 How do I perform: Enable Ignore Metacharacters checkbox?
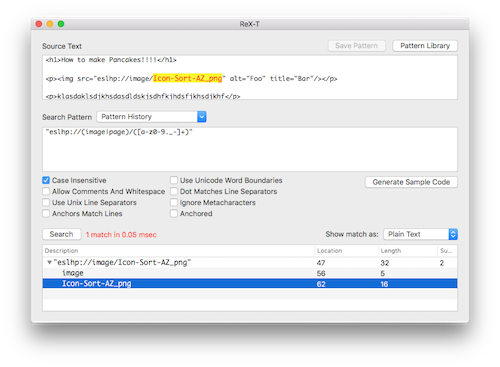click(x=174, y=202)
